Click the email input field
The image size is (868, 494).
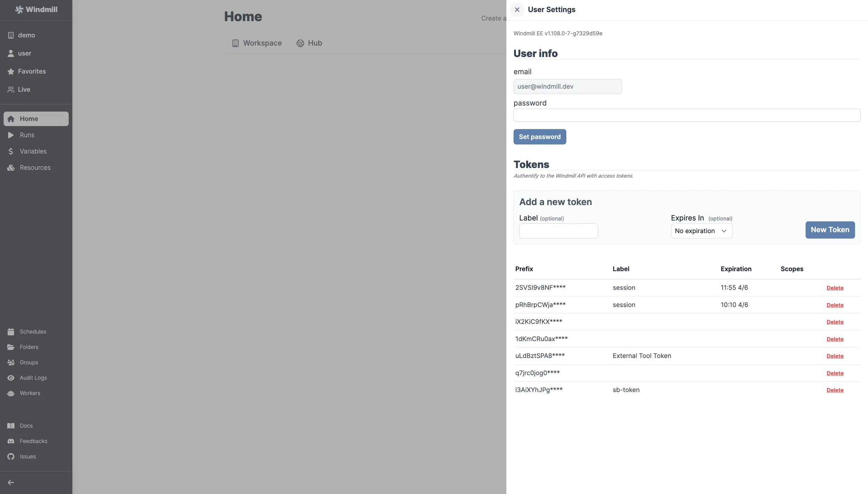[x=568, y=87]
